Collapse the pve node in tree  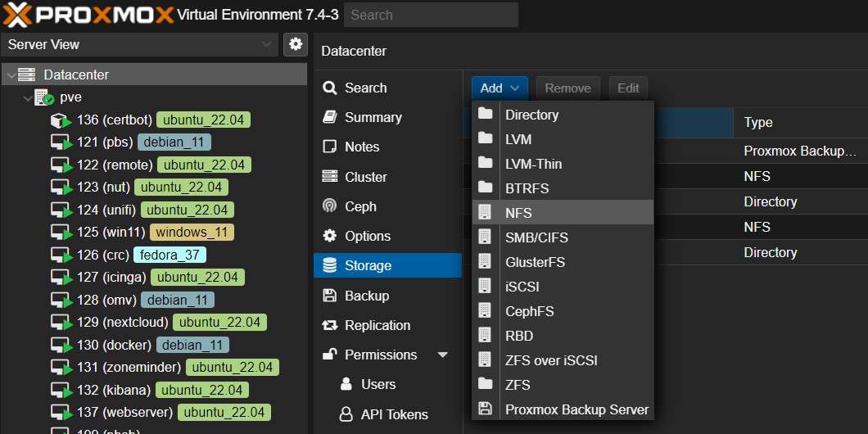pos(25,97)
